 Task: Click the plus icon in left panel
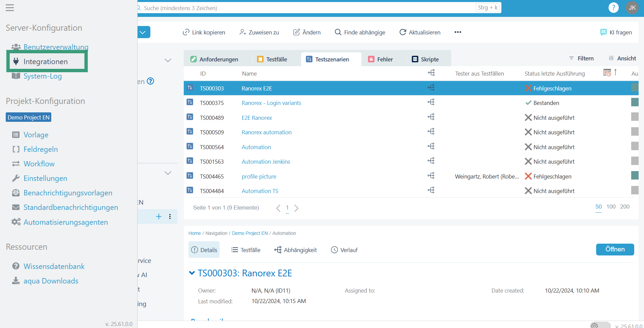point(159,217)
